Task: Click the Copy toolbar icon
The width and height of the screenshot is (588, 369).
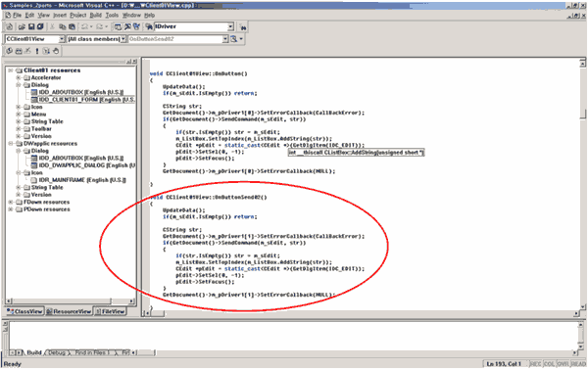Action: click(x=63, y=26)
